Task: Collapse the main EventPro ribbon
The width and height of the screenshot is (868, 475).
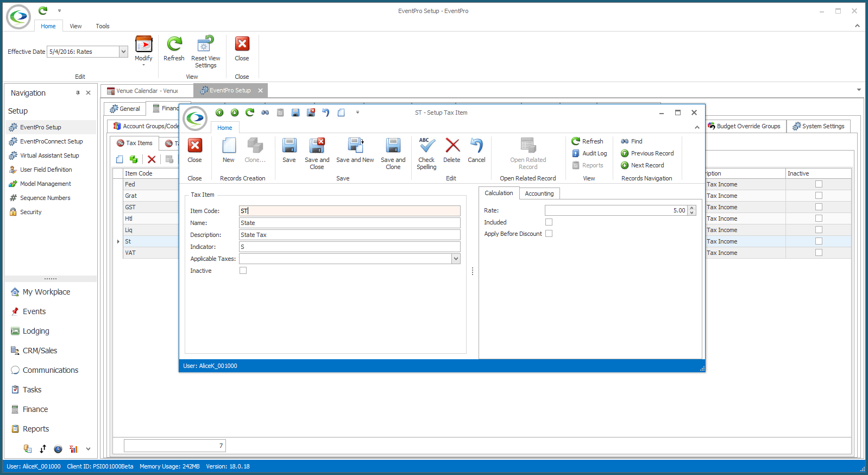Action: [x=857, y=26]
